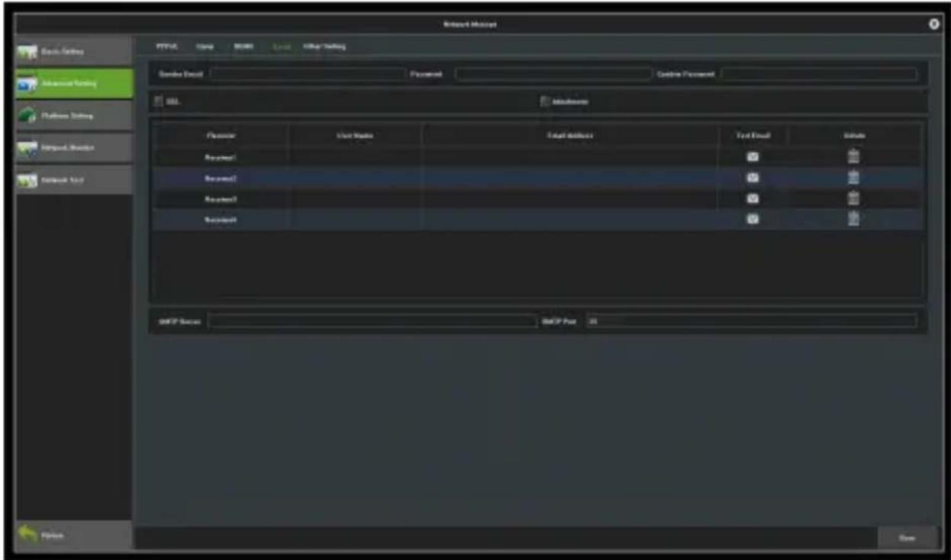This screenshot has width=951, height=560.
Task: Select the Receiver4 table row
Action: pyautogui.click(x=537, y=219)
